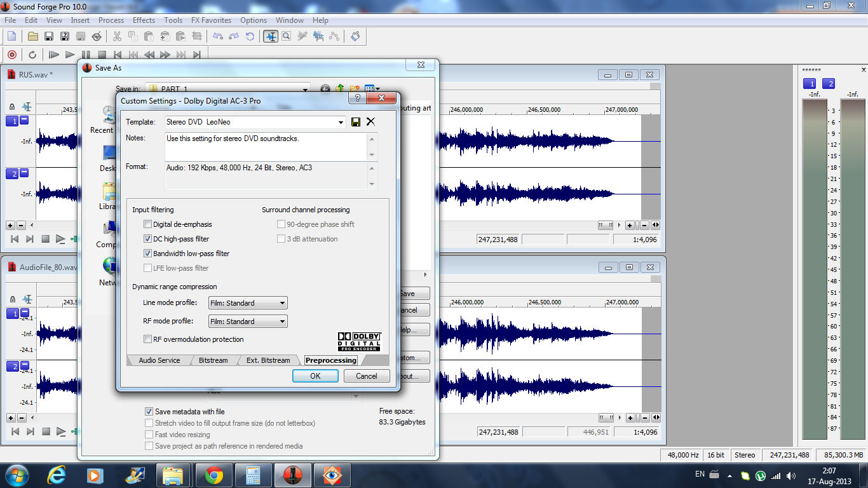Select the Envelope tool in toolbar
Viewport: 868px width, 488px height.
334,36
